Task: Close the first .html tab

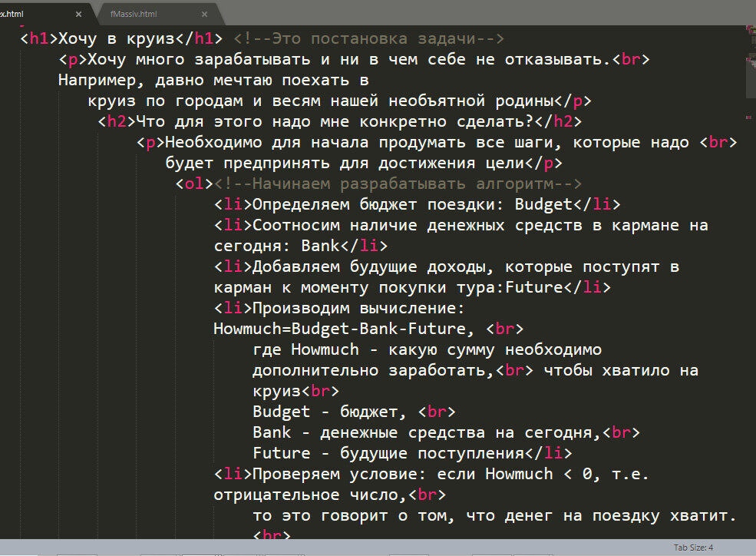Action: (78, 14)
